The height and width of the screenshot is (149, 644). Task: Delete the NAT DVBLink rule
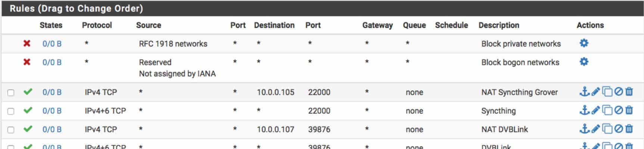(x=629, y=129)
